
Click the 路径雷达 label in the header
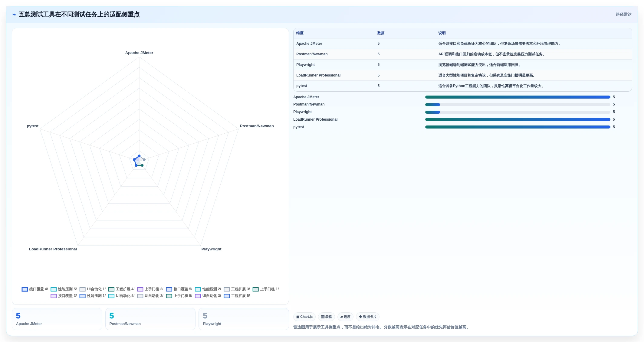pos(623,15)
